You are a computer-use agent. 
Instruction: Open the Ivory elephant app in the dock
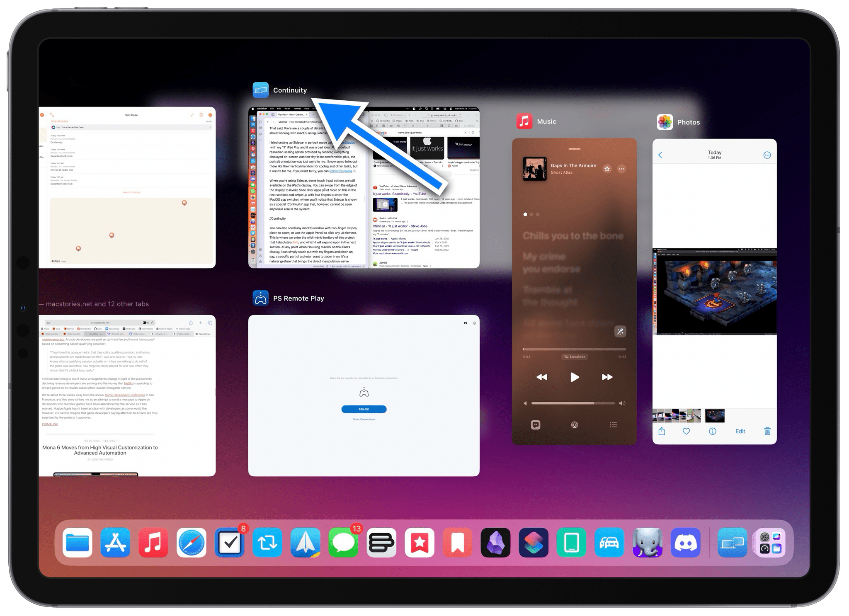click(x=648, y=542)
